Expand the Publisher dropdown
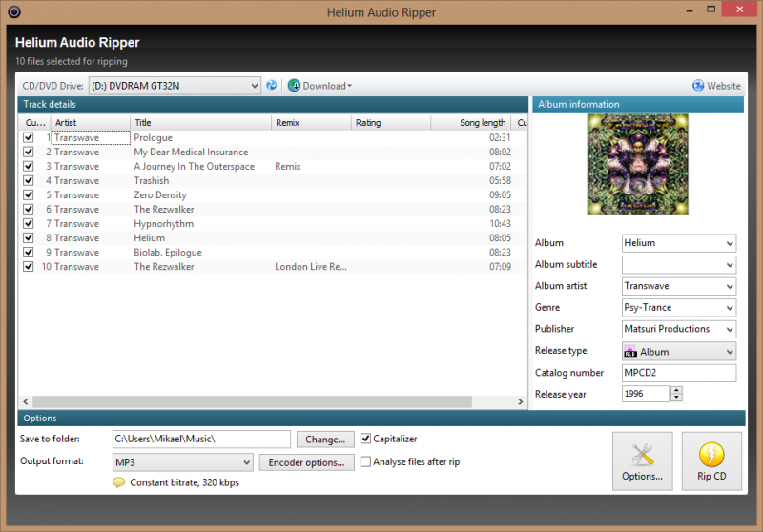Viewport: 763px width, 532px height. (730, 329)
